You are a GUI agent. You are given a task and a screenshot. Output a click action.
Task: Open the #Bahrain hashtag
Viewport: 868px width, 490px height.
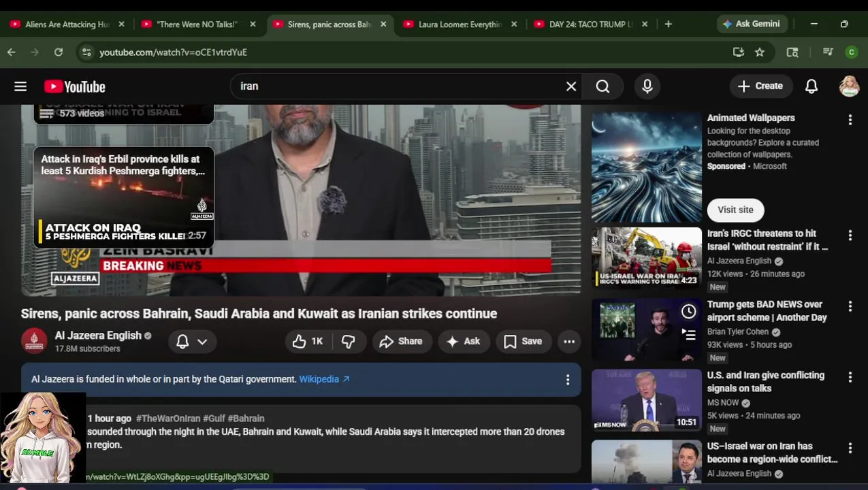[246, 419]
